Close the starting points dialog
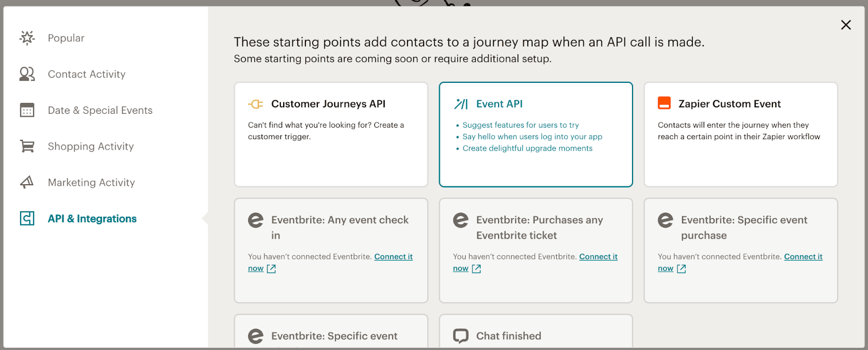 tap(846, 25)
